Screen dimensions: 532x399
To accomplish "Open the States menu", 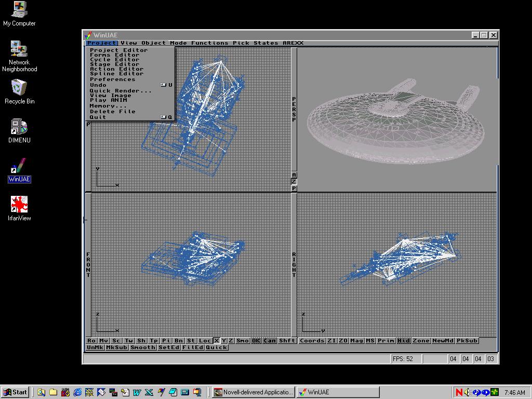I will tap(266, 43).
